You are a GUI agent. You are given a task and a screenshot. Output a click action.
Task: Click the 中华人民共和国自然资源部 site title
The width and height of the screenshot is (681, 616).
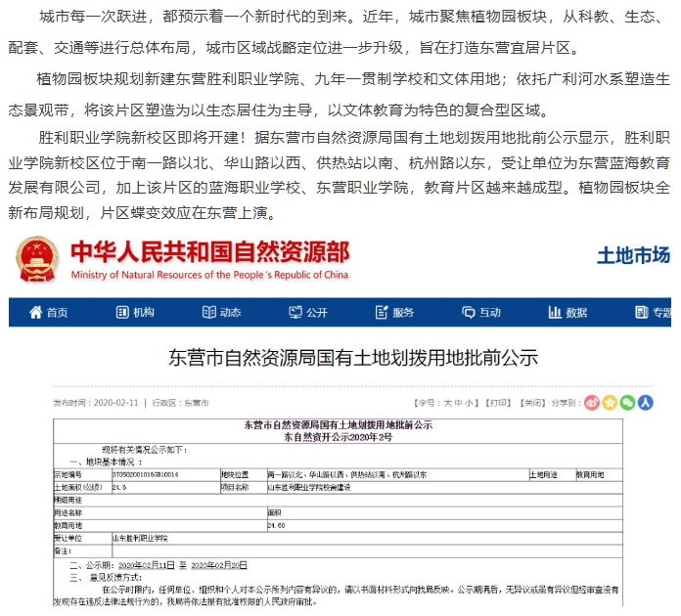[210, 252]
